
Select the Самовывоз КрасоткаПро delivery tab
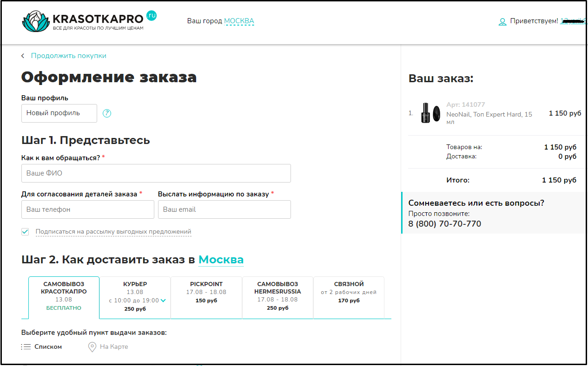pos(64,297)
